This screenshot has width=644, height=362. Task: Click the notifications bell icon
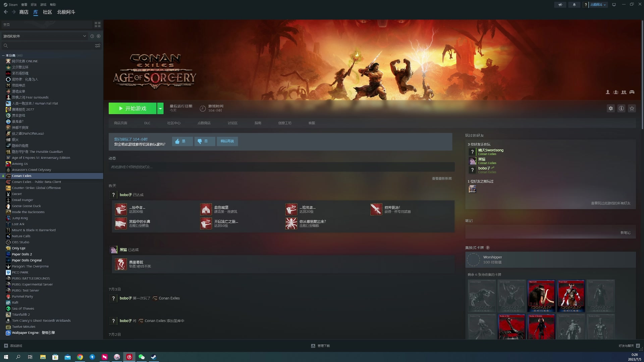pos(574,5)
